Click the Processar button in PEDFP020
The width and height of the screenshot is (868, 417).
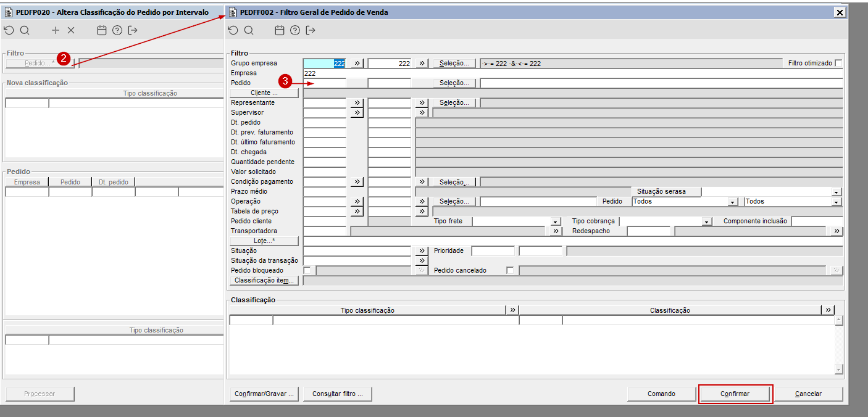(40, 394)
